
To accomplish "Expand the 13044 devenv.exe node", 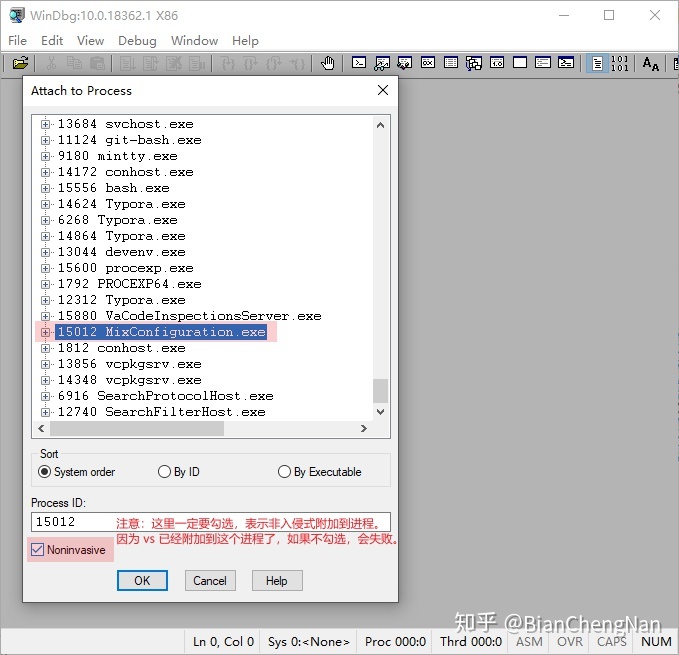I will pos(45,252).
